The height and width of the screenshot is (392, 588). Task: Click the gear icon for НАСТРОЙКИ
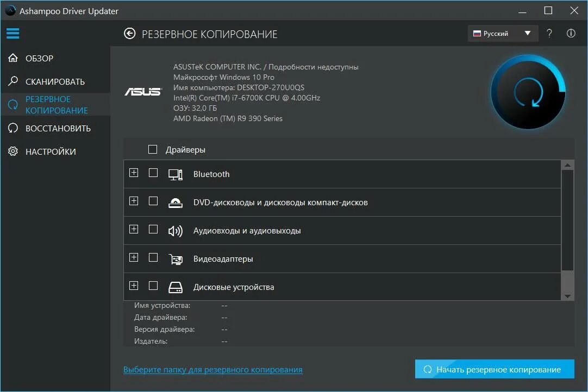(x=13, y=151)
